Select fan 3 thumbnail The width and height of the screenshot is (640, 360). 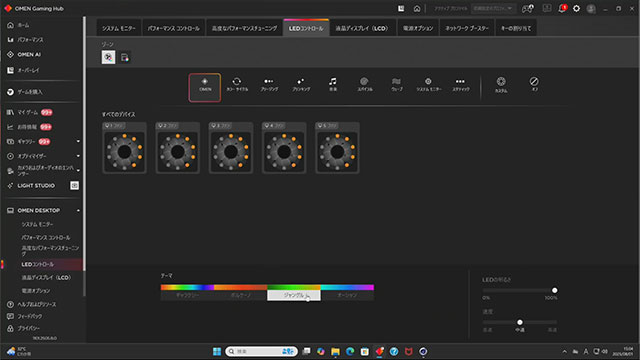pos(231,148)
